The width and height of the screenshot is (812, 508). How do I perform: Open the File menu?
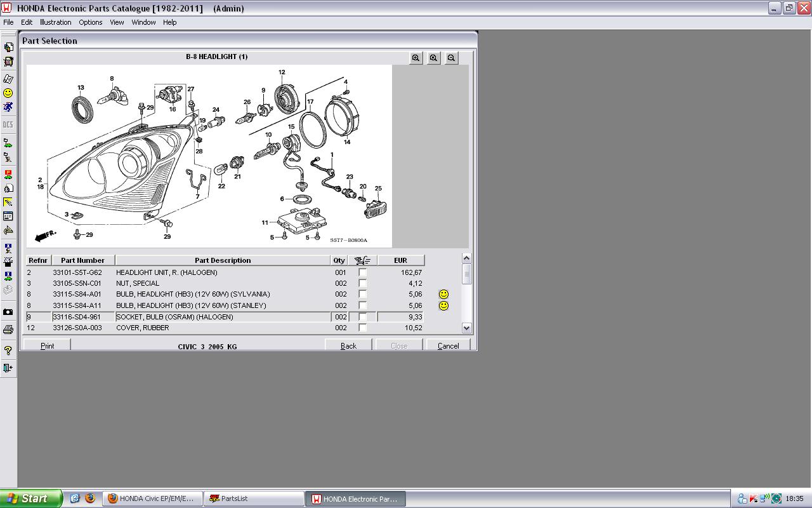click(x=8, y=22)
